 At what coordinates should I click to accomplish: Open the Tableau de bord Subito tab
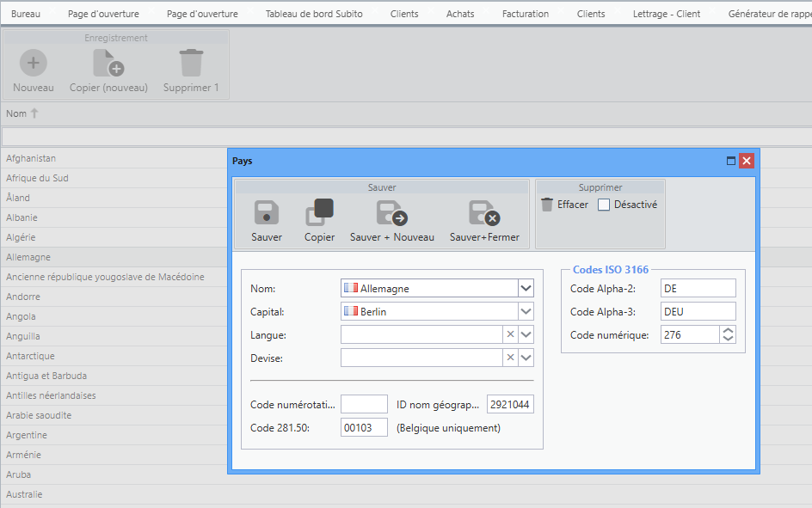coord(314,14)
